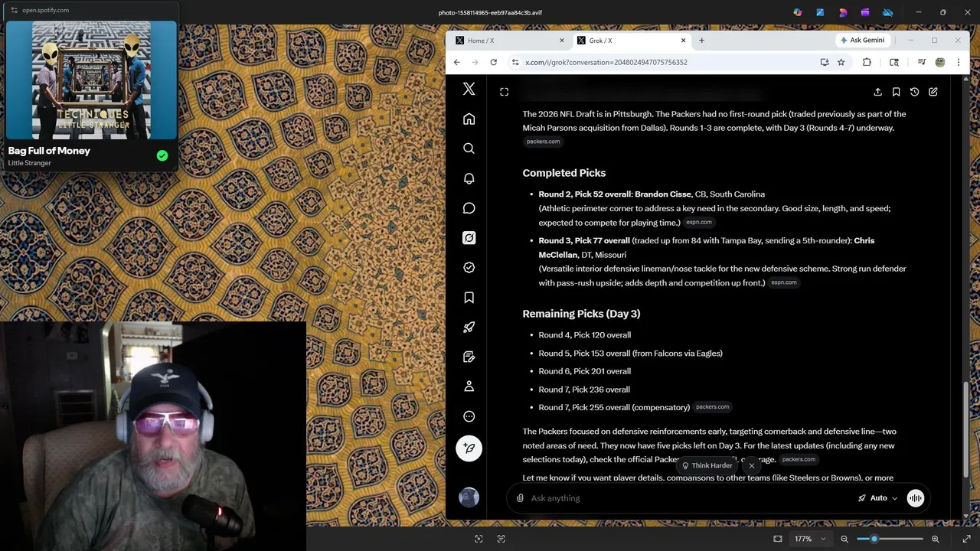Image resolution: width=980 pixels, height=551 pixels.
Task: Reload the browser page
Action: click(493, 62)
